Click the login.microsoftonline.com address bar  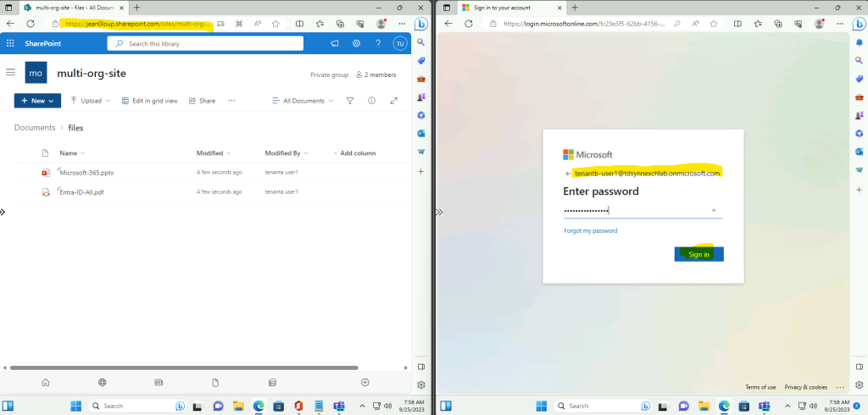[585, 24]
